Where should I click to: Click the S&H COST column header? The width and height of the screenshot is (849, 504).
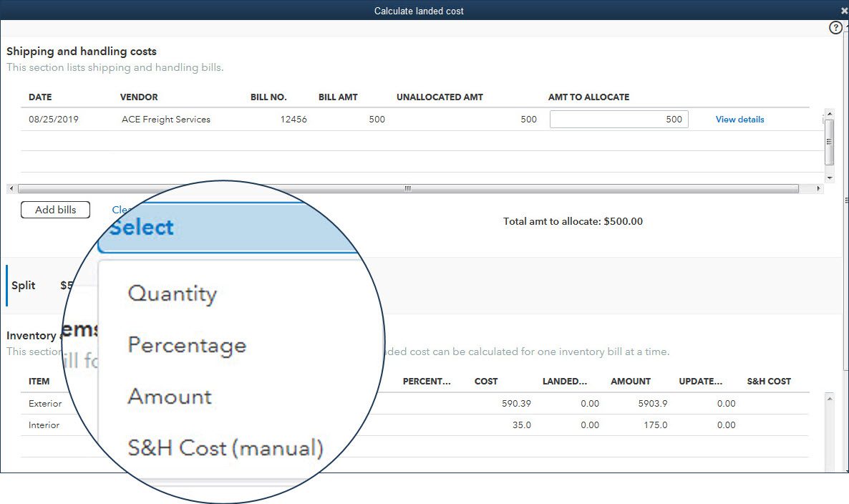[768, 382]
